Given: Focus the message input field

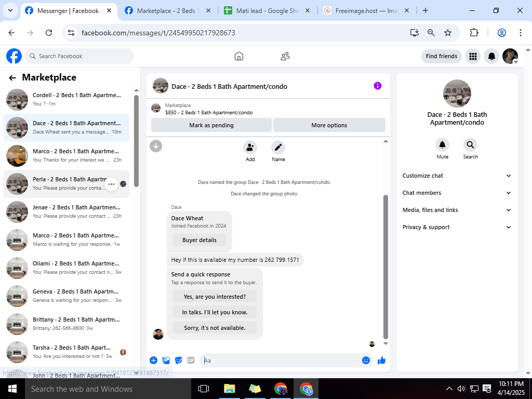Looking at the screenshot, I should 281,361.
